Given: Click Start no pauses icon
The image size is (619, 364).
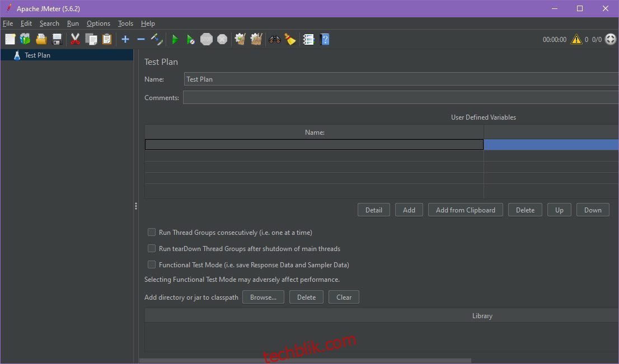Looking at the screenshot, I should point(191,39).
